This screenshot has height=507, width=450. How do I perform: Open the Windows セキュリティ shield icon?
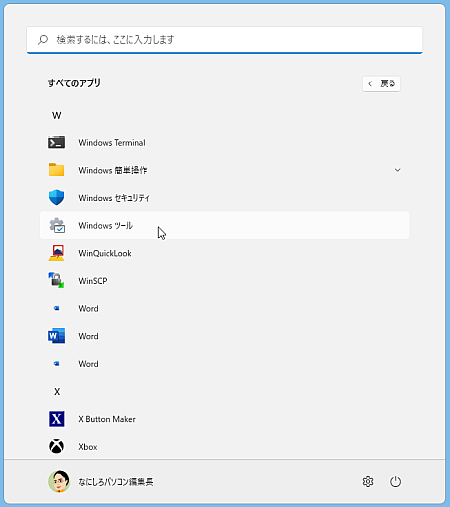[x=56, y=197]
